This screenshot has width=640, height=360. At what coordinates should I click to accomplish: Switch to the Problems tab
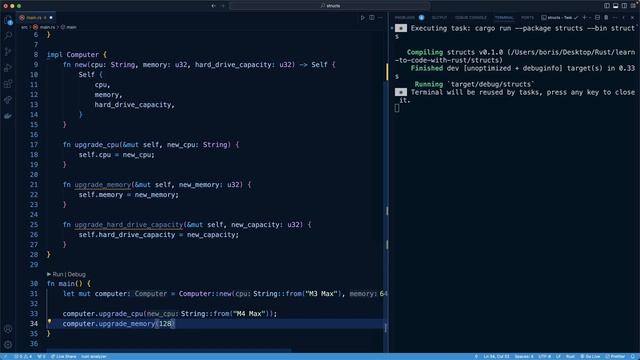[x=405, y=18]
